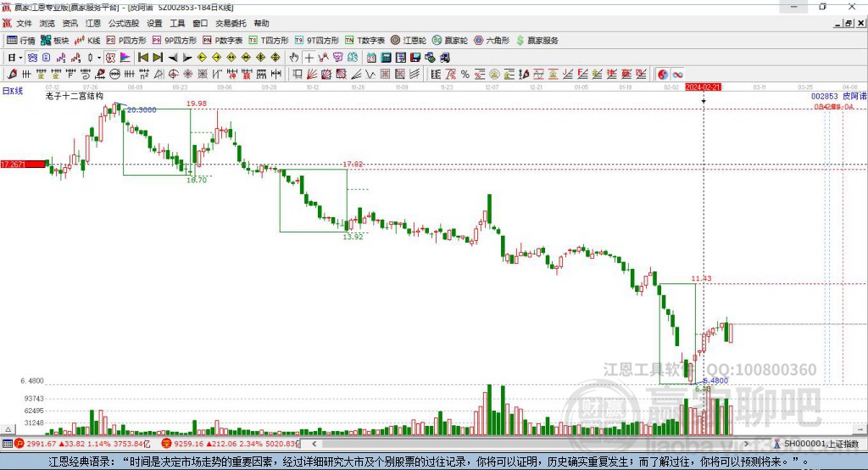Viewport: 868px width, 470px height.
Task: Open the T四方形 tool
Action: (269, 41)
